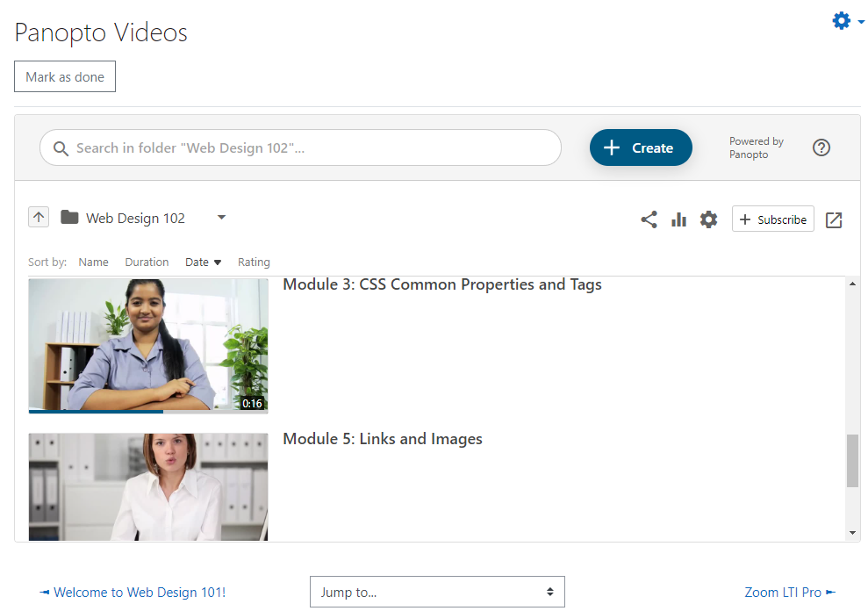Open the Jump to dropdown
Viewport: 868px width, 611px height.
437,592
